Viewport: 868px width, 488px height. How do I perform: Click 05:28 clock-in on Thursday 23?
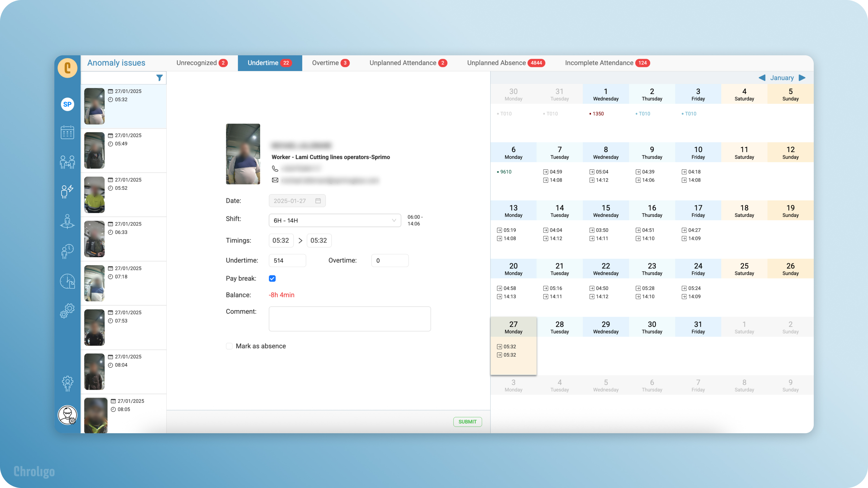(645, 289)
